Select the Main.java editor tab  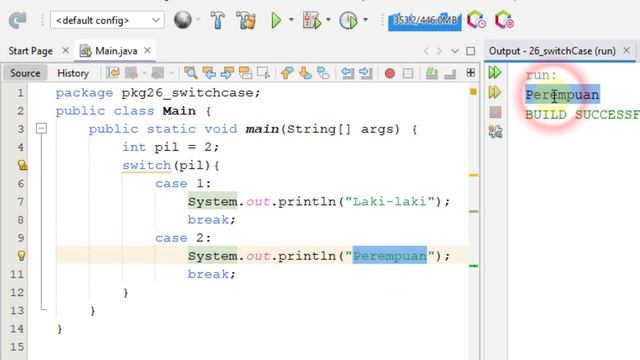pos(116,51)
